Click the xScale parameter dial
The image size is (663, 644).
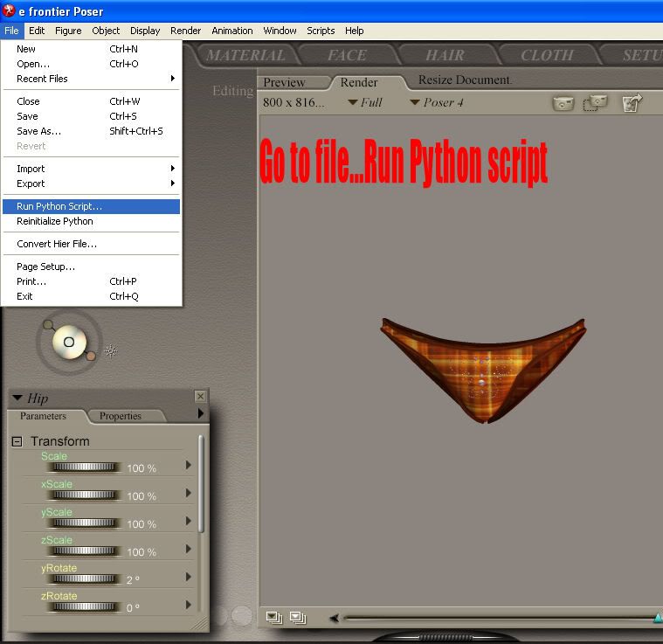(84, 495)
